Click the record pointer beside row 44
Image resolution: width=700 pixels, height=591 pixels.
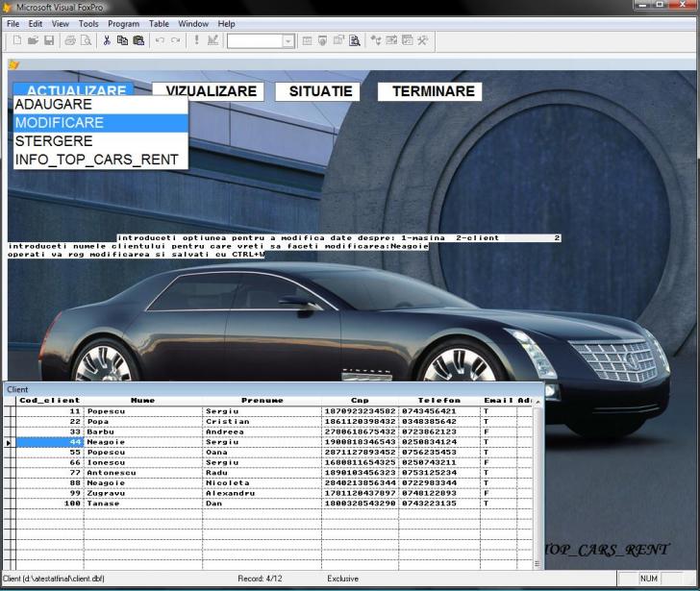pos(9,442)
